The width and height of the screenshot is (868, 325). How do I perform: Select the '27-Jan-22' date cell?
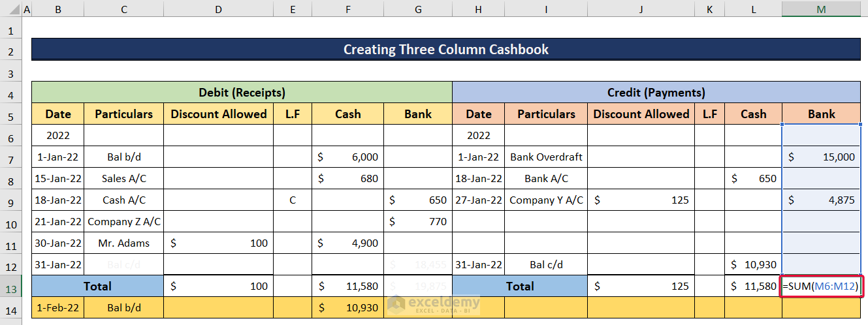479,200
